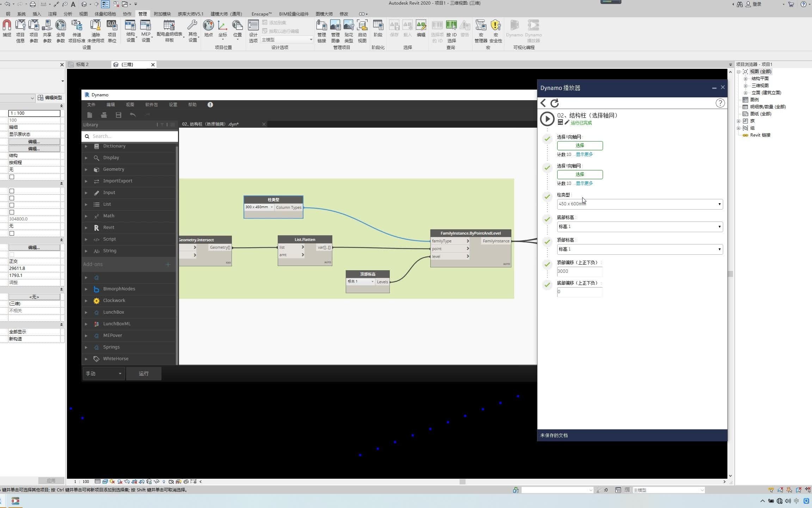Open 手动 run mode dropdown
Screen dimensions: 812x508
[x=104, y=374]
